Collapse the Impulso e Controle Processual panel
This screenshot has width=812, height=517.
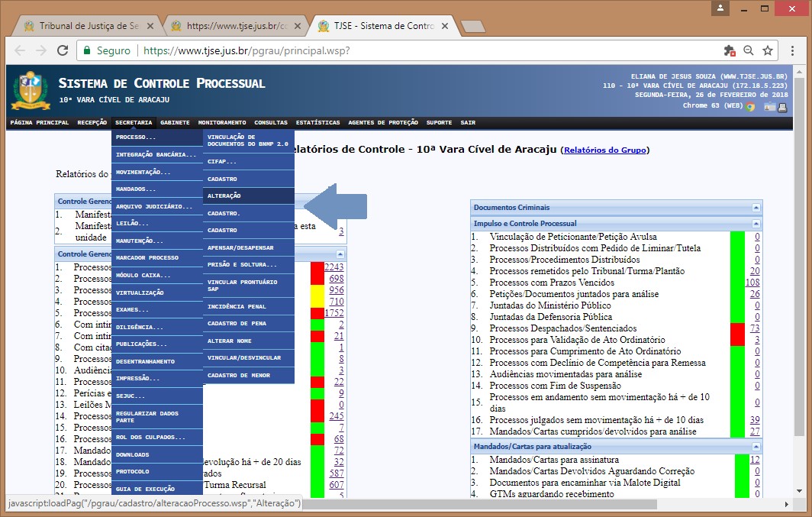point(756,224)
